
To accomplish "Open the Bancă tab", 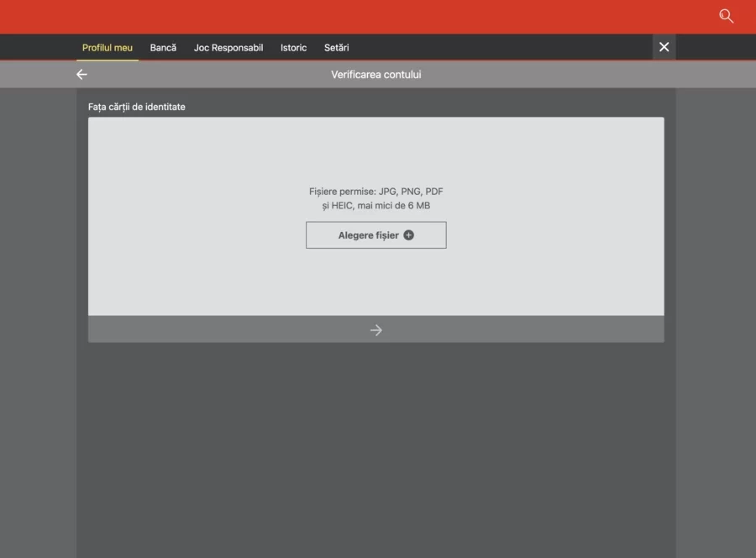I will [163, 48].
